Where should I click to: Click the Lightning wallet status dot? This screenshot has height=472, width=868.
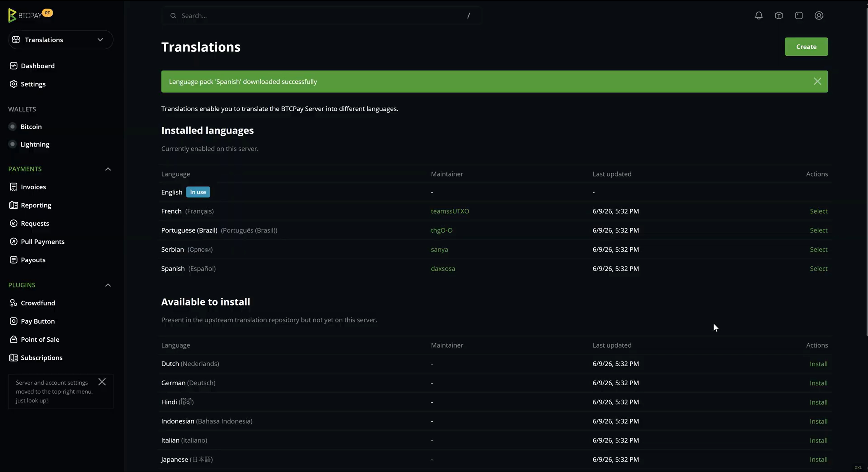coord(12,144)
